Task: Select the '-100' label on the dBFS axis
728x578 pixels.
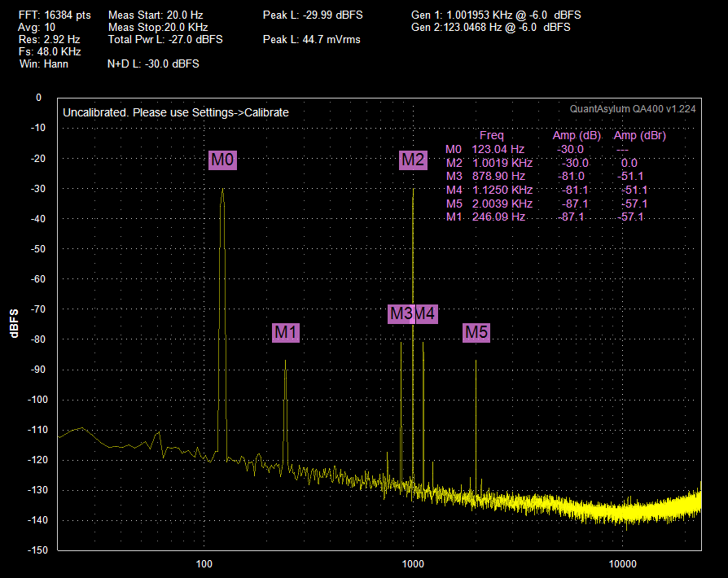Action: pyautogui.click(x=37, y=399)
